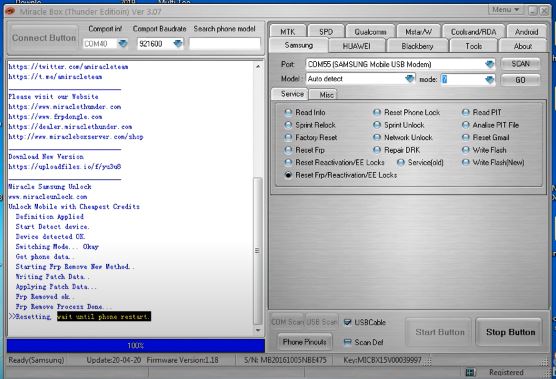This screenshot has width=556, height=379.
Task: Toggle the Scan Def checkbox
Action: 348,342
